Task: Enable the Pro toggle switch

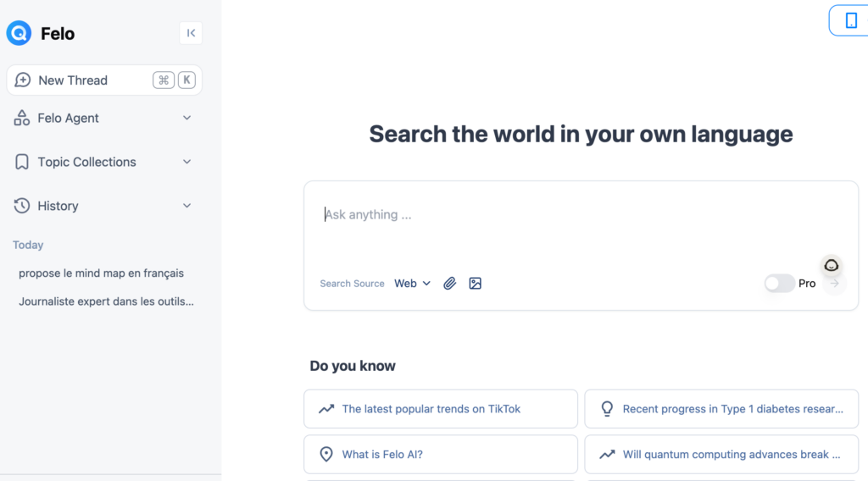Action: click(x=780, y=284)
